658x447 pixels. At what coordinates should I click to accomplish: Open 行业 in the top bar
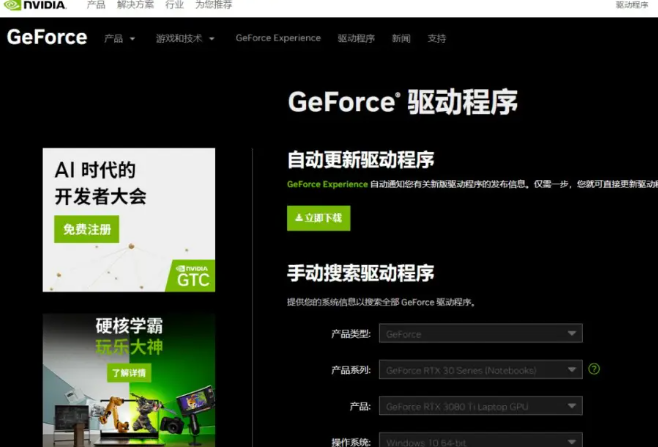175,5
